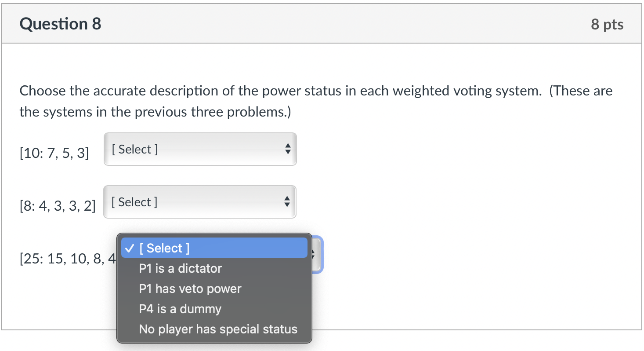Click the '8 pts' label
Image resolution: width=644 pixels, height=351 pixels.
pos(608,25)
